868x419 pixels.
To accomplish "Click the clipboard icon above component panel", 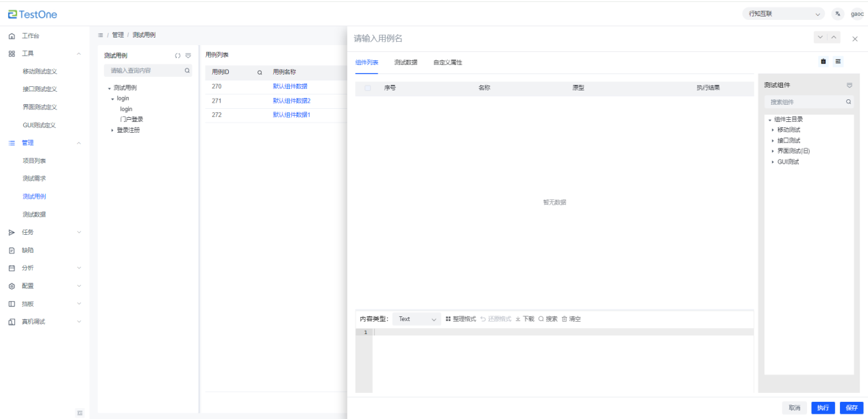I will (823, 62).
